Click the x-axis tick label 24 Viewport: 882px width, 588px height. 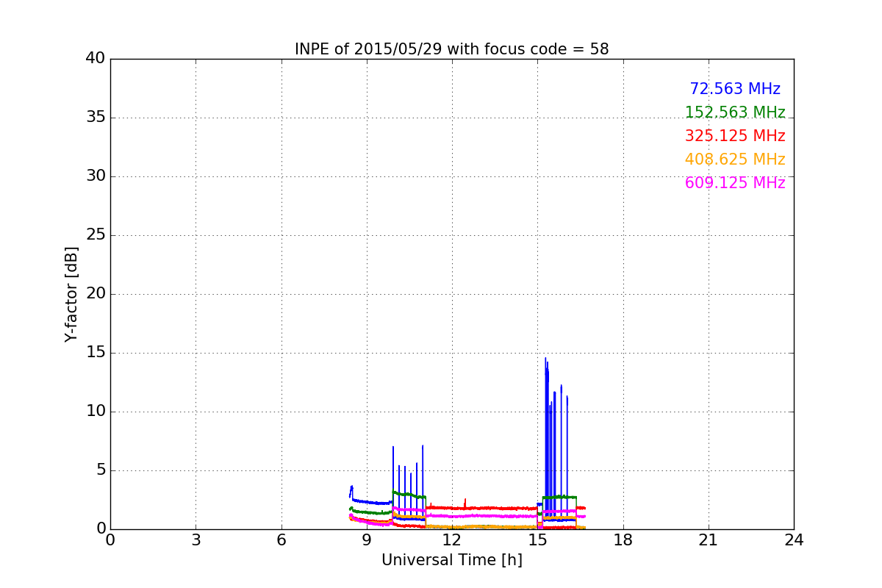[794, 540]
